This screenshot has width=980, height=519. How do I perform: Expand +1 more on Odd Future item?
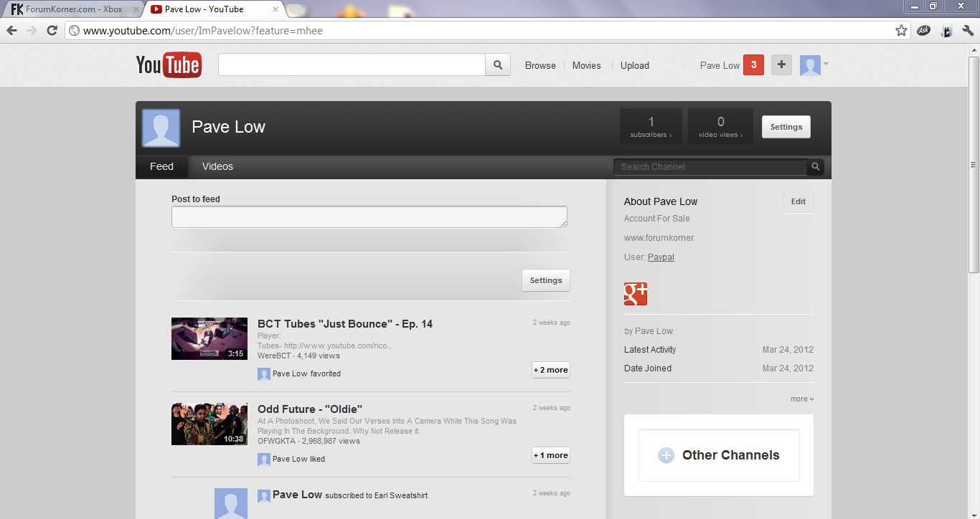click(551, 455)
